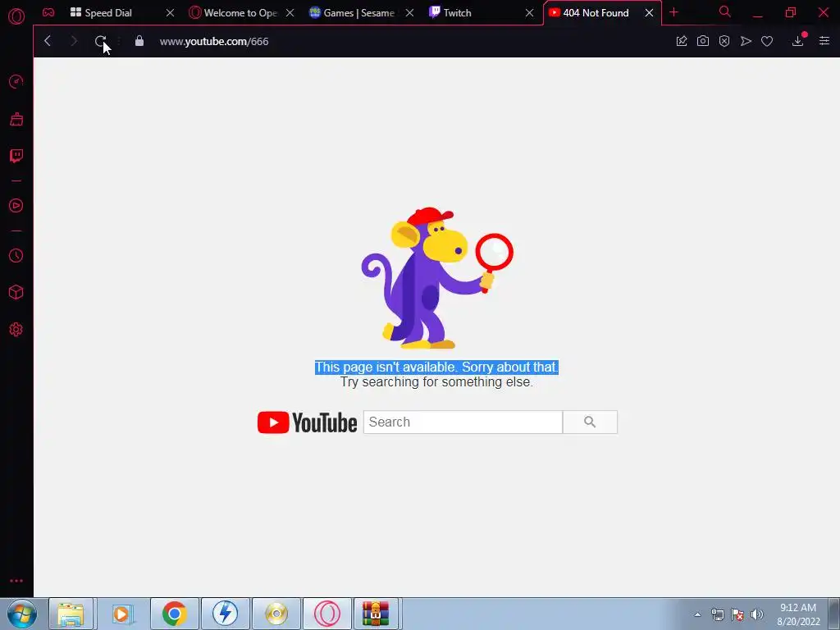Click "Try searching for something else." text
The height and width of the screenshot is (630, 840).
pyautogui.click(x=436, y=382)
